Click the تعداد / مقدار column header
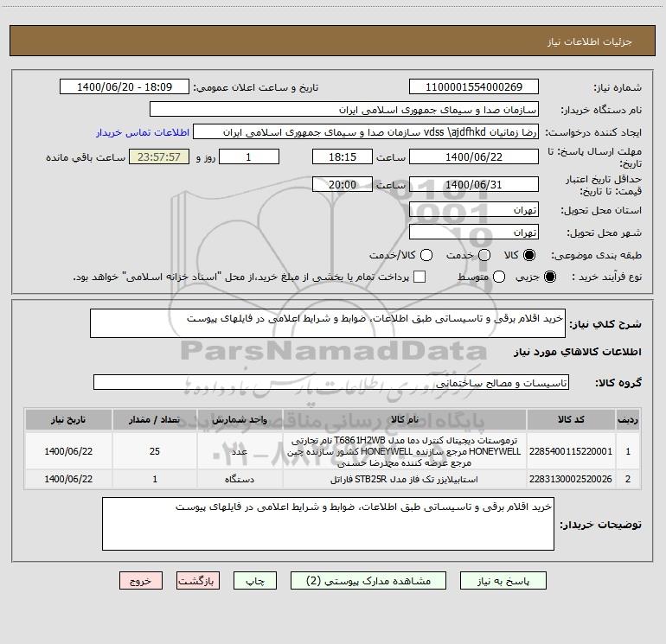The width and height of the screenshot is (666, 644). coord(155,419)
